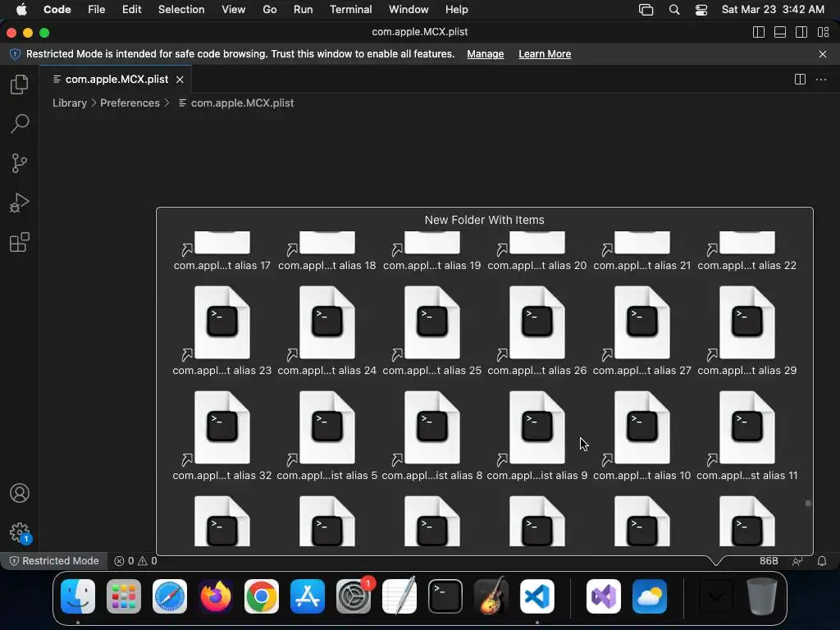840x630 pixels.
Task: Click Restricted Mode in the status bar
Action: [54, 561]
